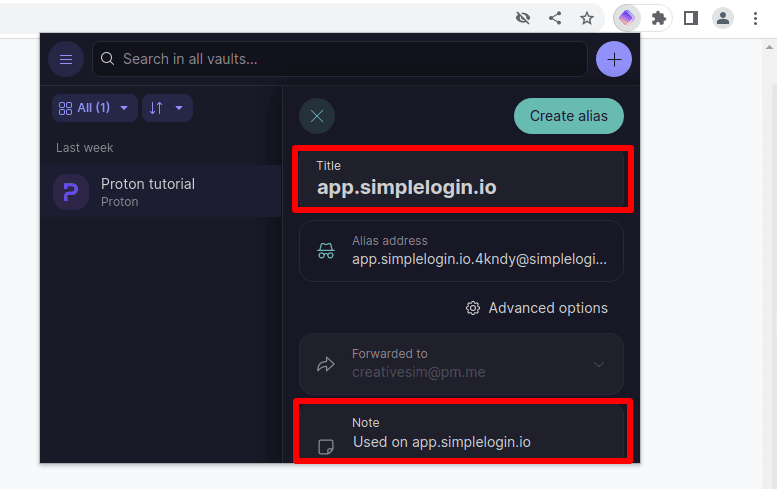Image resolution: width=777 pixels, height=489 pixels.
Task: Click the Create alias button
Action: [568, 116]
